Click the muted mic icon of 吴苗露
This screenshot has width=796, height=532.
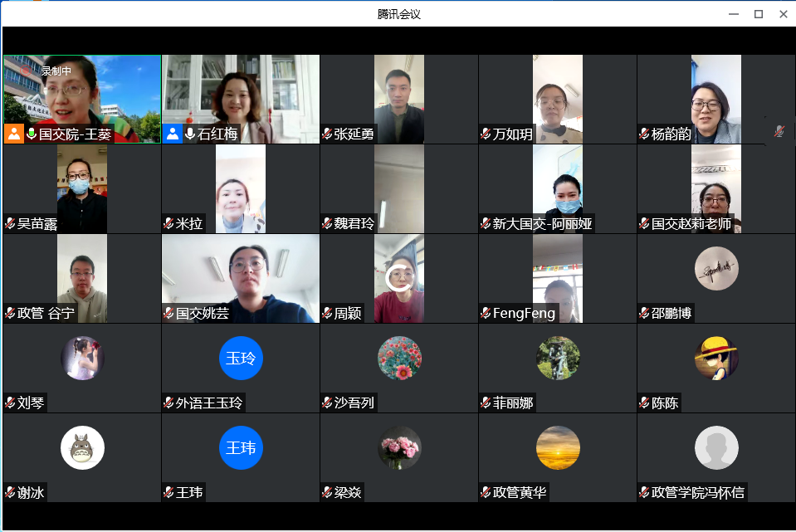click(10, 223)
